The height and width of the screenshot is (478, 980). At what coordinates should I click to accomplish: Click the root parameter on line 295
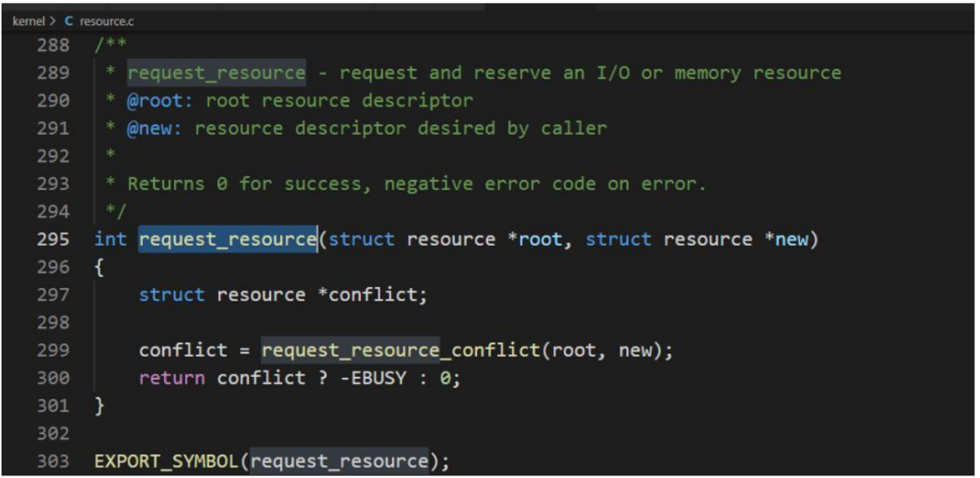click(541, 240)
